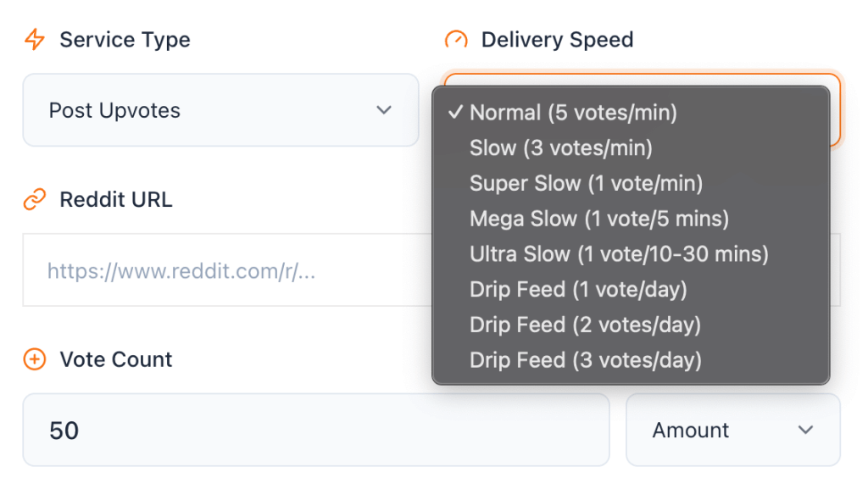This screenshot has height=489, width=868.
Task: Click the checkmark next to Normal
Action: click(459, 112)
